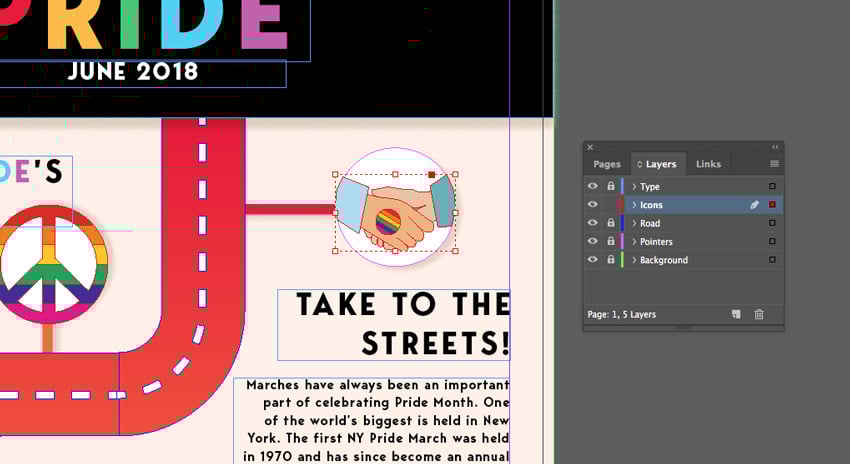
Task: Expand the Pointers layer contents
Action: tap(634, 242)
